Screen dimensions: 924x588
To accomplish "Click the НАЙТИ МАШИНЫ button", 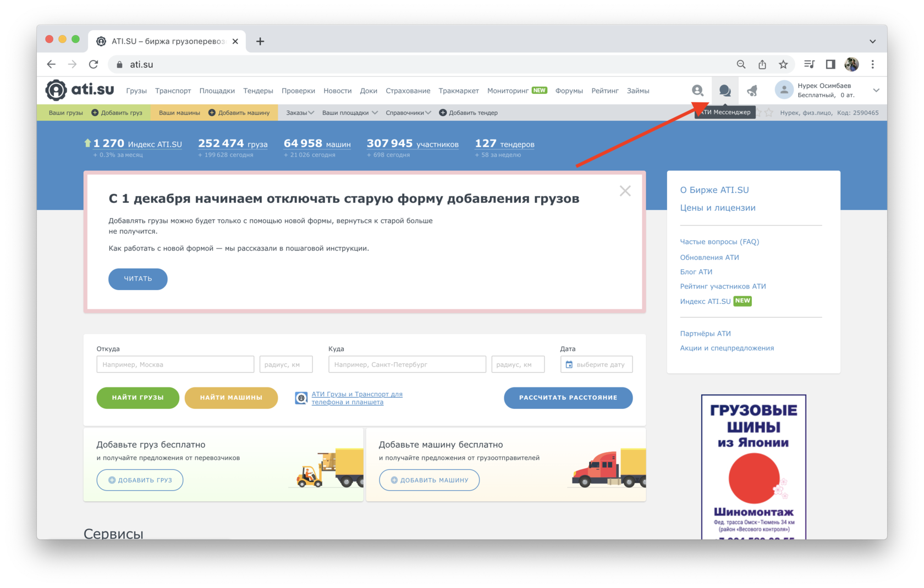I will 231,397.
